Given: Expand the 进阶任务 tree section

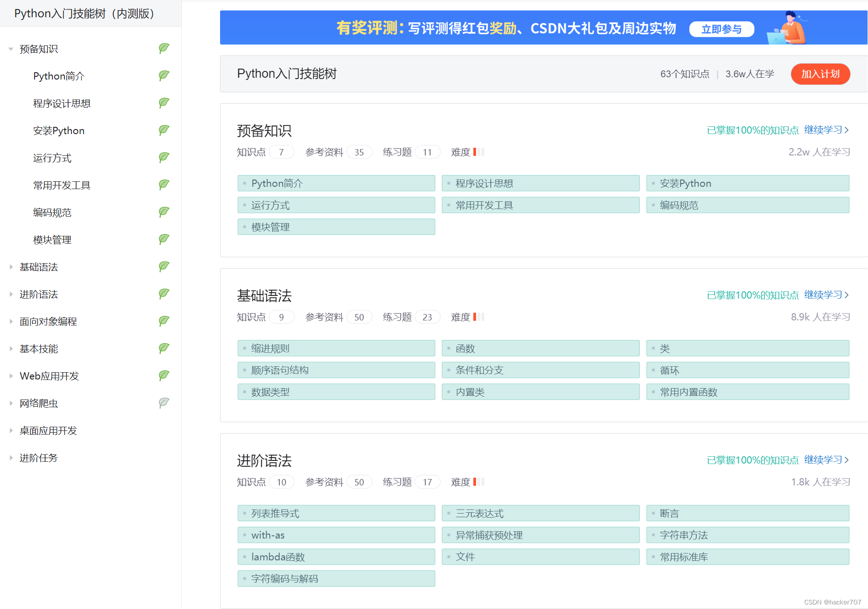Looking at the screenshot, I should click(x=11, y=458).
